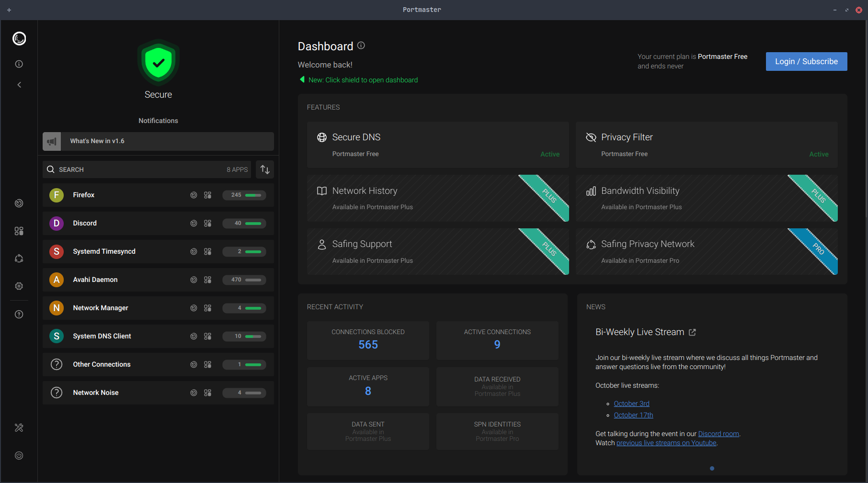Screen dimensions: 868x483
Task: Open the info icon in the left sidebar
Action: [x=19, y=64]
